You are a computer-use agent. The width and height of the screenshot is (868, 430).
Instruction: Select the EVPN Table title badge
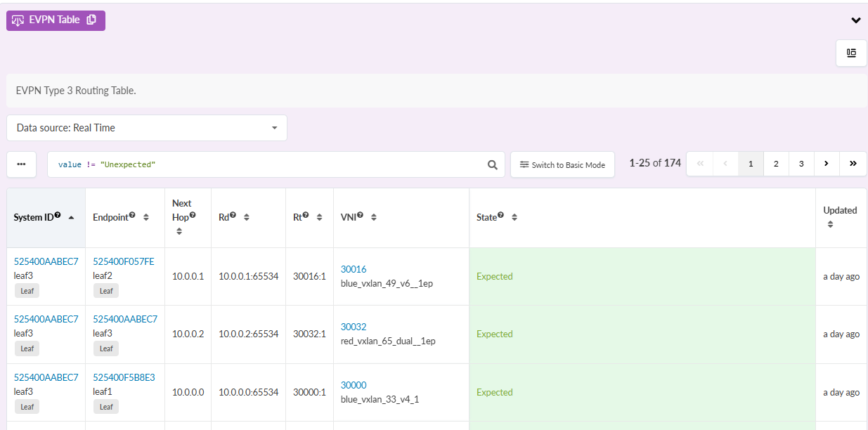pyautogui.click(x=56, y=20)
